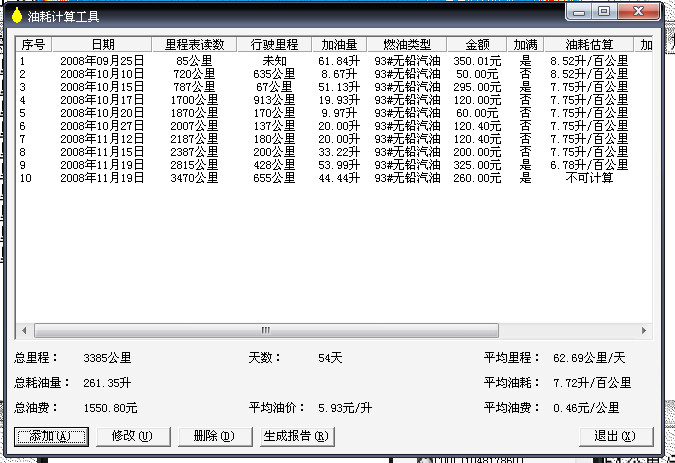Screen dimensions: 675x463
Task: Generate report with the 生成报告(R) button
Action: point(294,436)
